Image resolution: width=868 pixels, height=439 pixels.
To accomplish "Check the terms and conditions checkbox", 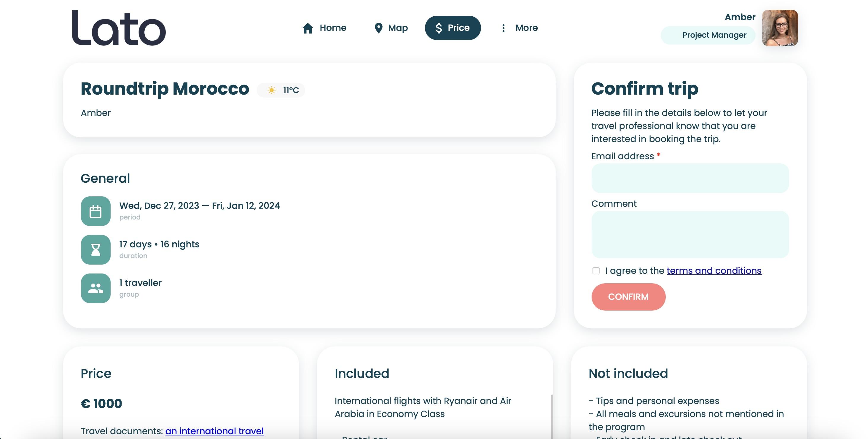I will 596,271.
